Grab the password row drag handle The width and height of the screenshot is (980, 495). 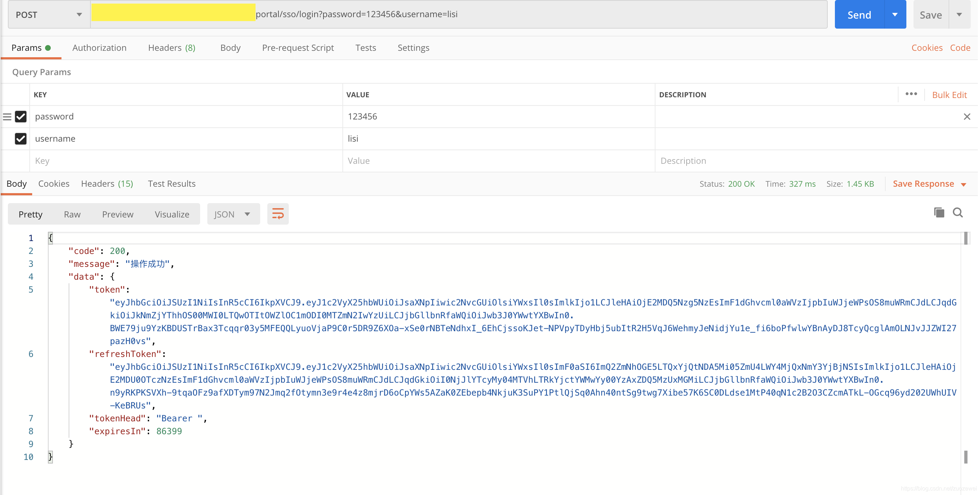click(7, 117)
